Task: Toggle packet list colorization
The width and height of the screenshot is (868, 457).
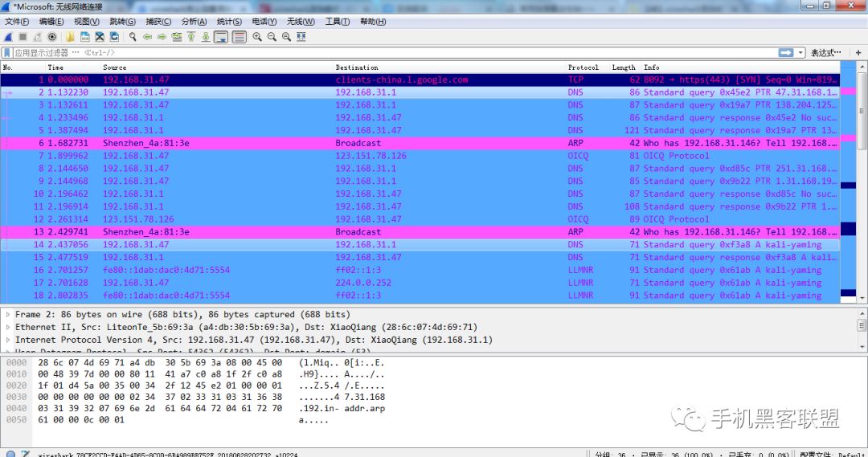Action: pos(240,37)
